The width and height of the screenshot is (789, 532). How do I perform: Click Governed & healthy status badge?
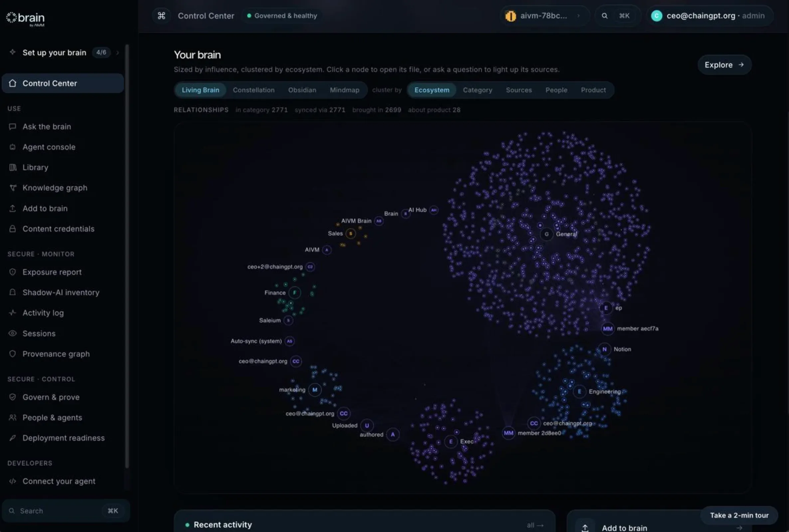coord(282,16)
